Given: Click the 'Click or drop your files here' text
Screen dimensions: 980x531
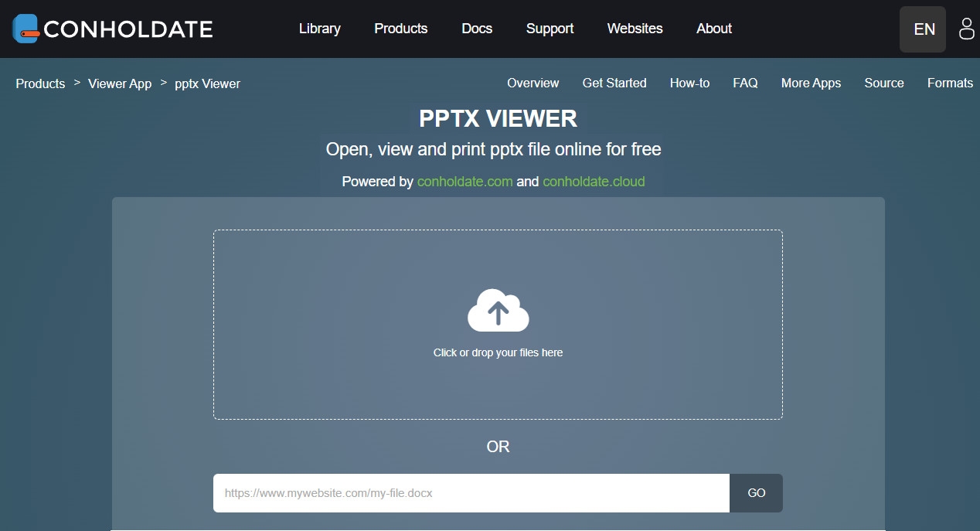Looking at the screenshot, I should pos(499,352).
